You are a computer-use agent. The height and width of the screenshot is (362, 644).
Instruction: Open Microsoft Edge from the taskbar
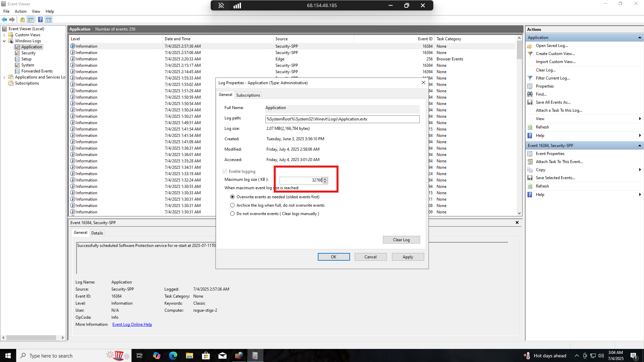[x=173, y=356]
